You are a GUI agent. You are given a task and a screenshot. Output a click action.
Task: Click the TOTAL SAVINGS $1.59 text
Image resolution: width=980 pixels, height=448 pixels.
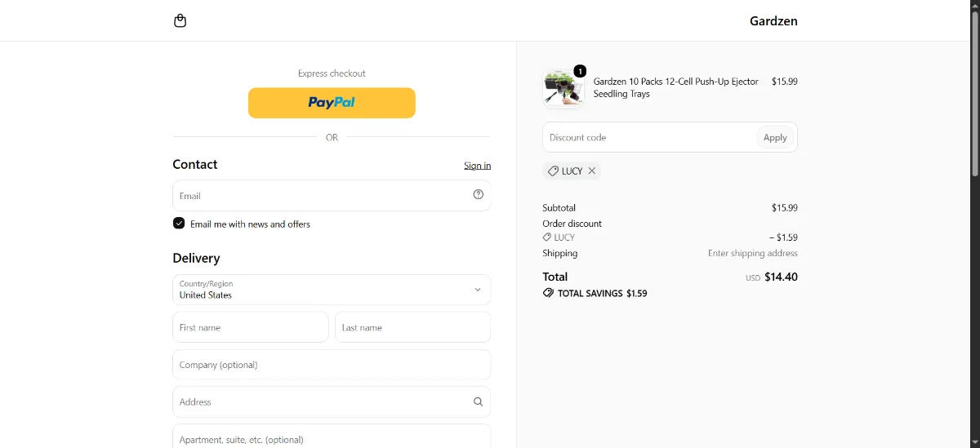click(x=602, y=293)
